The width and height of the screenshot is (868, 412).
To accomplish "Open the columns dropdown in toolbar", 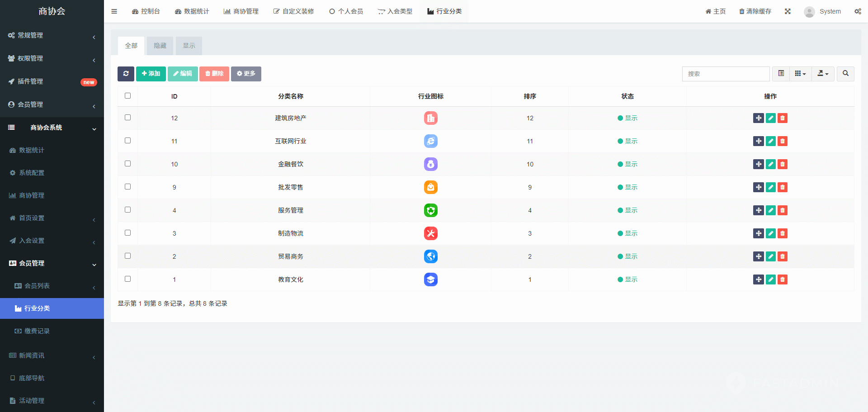I will (800, 74).
